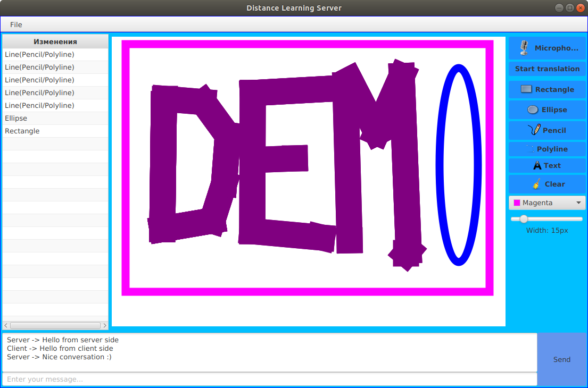Click the microphone icon

pyautogui.click(x=524, y=48)
